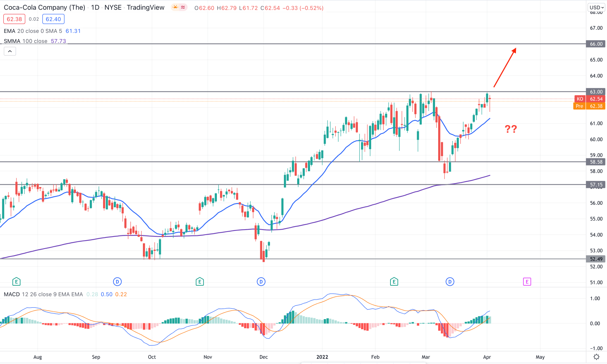The height and width of the screenshot is (364, 607).
Task: Click the L61.72 low value in header
Action: [x=248, y=8]
